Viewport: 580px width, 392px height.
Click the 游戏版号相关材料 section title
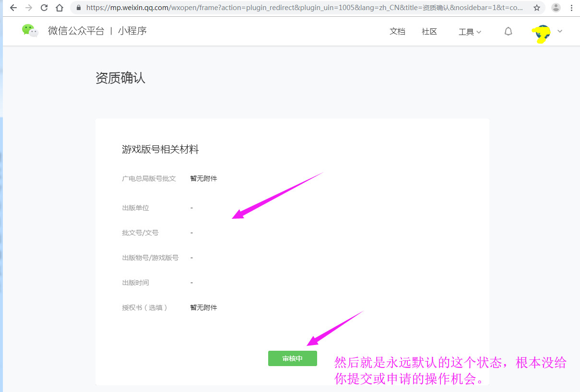[160, 150]
